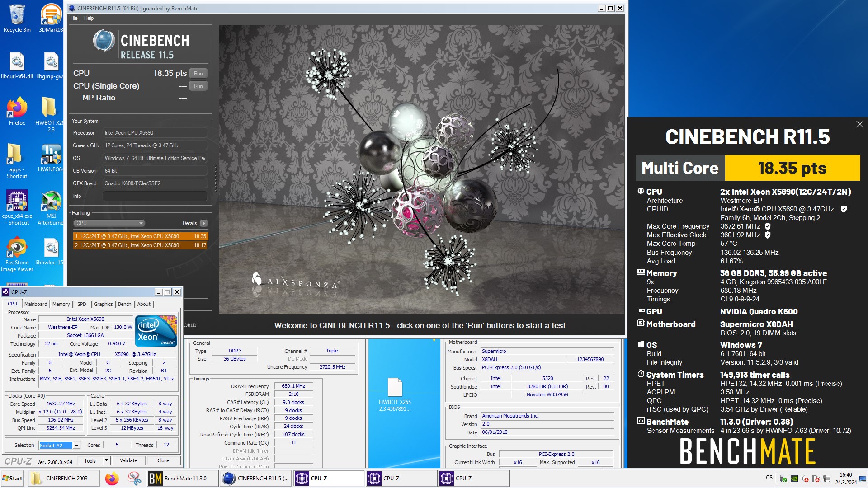The width and height of the screenshot is (868, 488).
Task: Open the 3DMark03 desktop shortcut
Action: [51, 18]
